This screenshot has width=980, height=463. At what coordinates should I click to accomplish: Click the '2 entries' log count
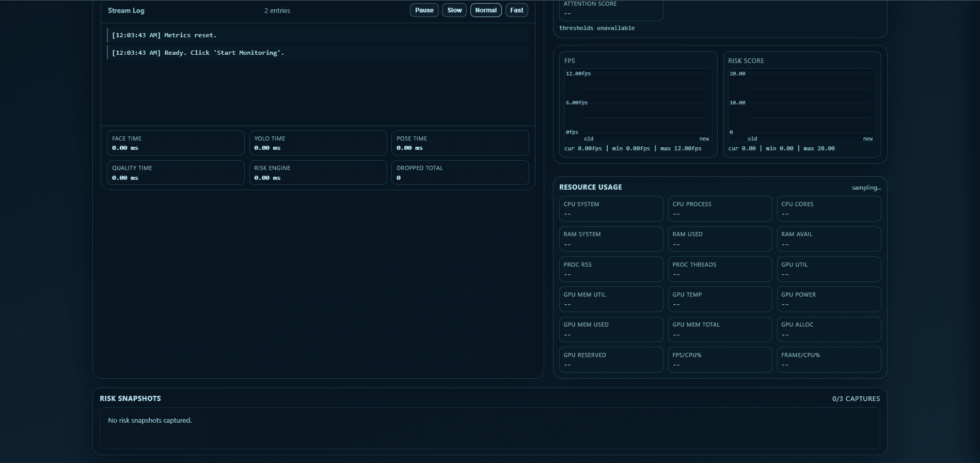277,11
